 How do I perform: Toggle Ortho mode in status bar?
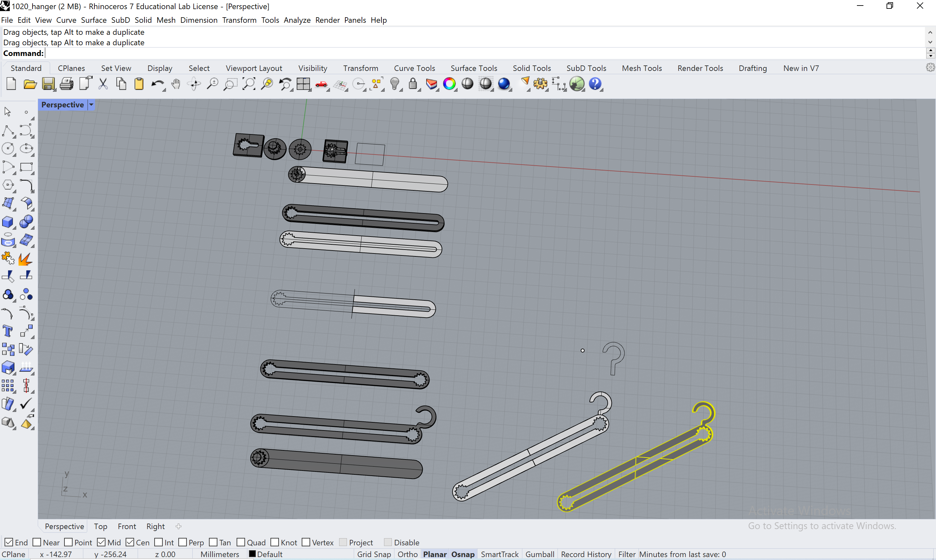[x=407, y=554]
